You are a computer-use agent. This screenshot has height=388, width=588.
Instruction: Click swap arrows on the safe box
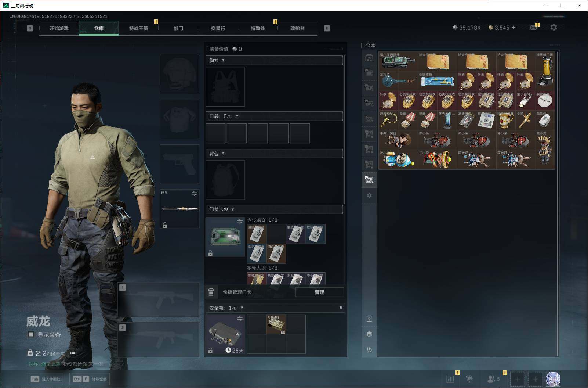pos(240,319)
